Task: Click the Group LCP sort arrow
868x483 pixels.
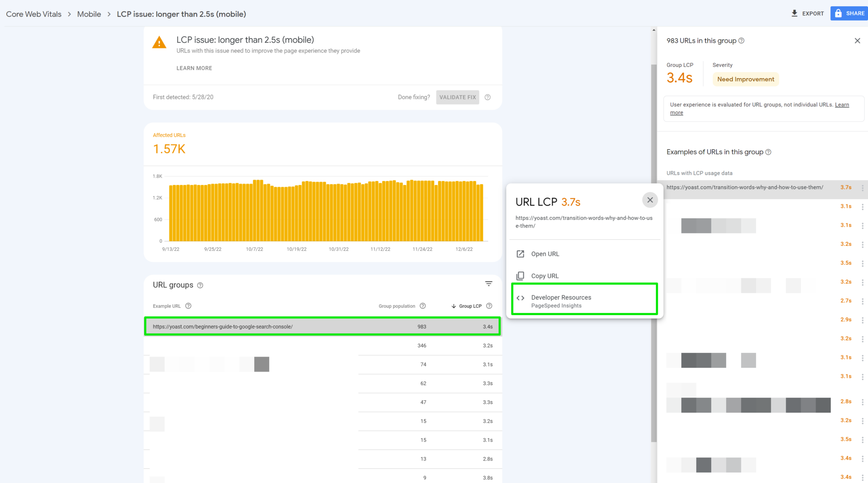Action: (x=453, y=306)
